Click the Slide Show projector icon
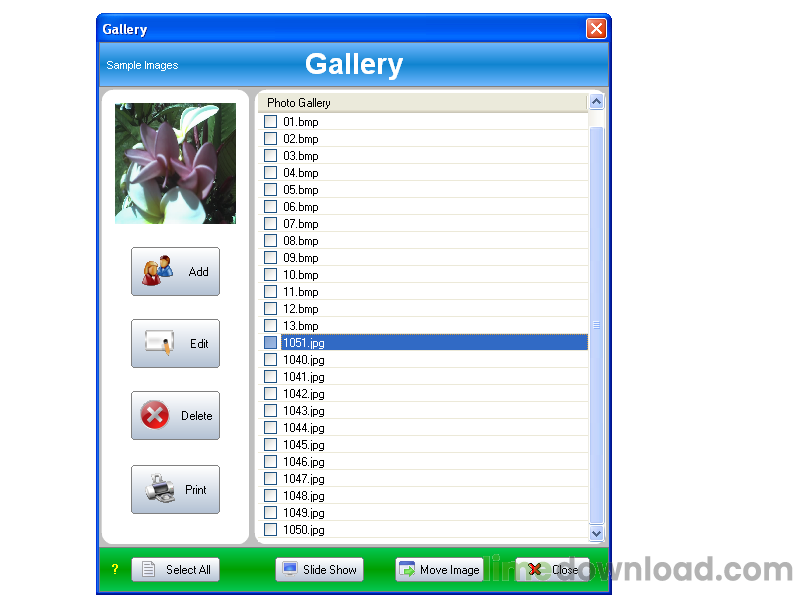800x600 pixels. click(288, 569)
